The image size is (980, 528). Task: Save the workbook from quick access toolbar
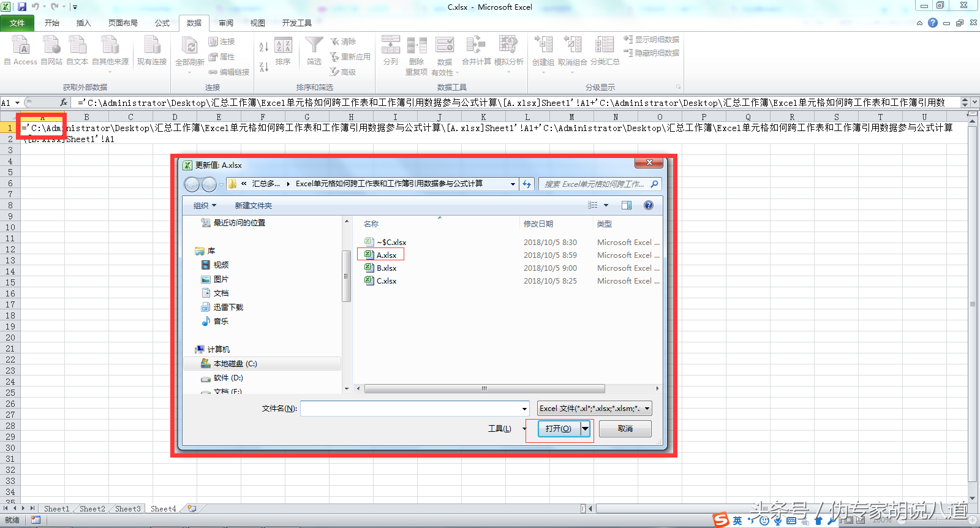(x=21, y=7)
